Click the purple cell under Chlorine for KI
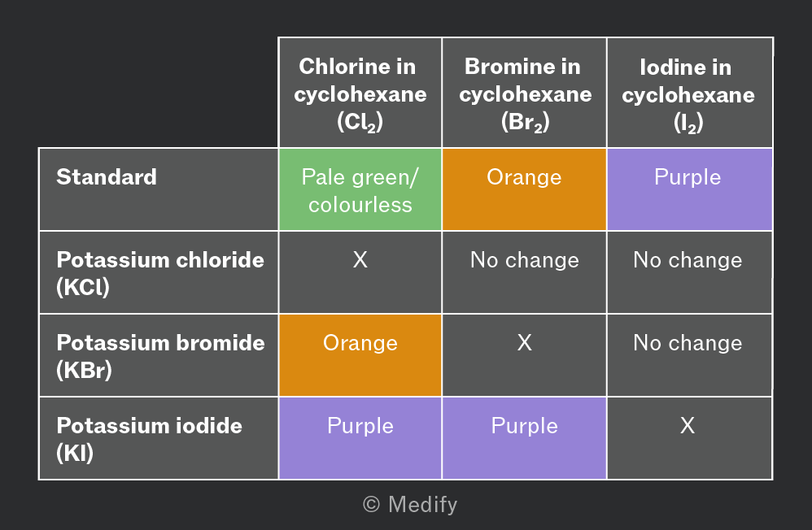The image size is (812, 530). tap(360, 438)
